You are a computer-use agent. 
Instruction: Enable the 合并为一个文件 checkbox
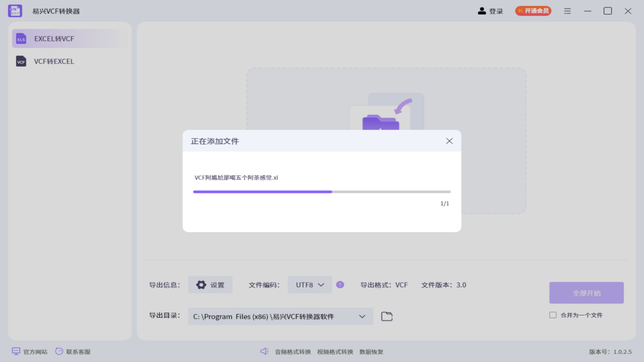[552, 315]
